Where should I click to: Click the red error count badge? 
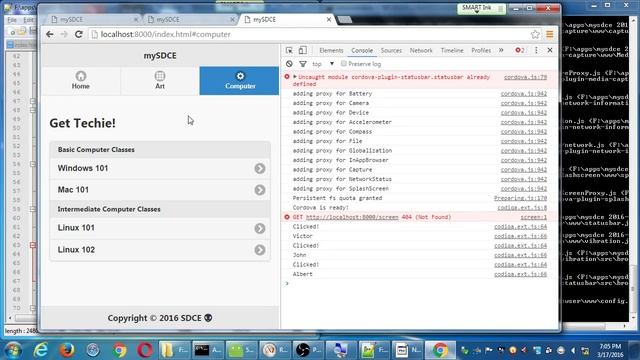point(520,50)
